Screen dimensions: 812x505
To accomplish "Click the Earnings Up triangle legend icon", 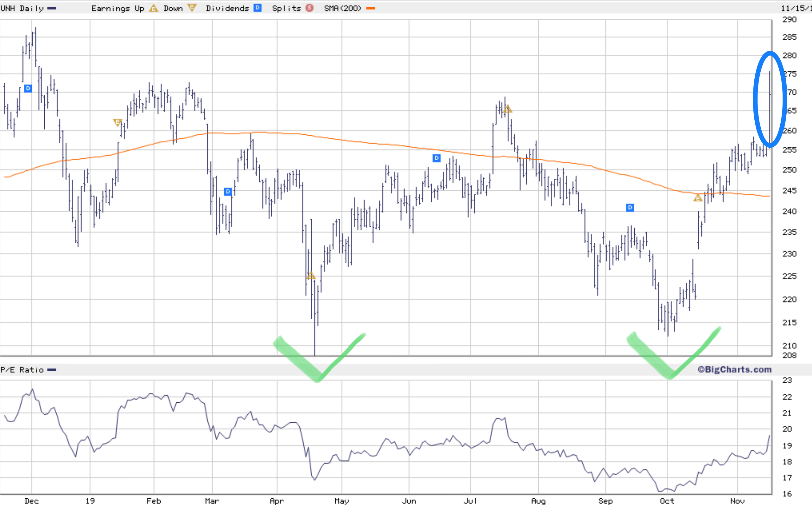I will [153, 8].
